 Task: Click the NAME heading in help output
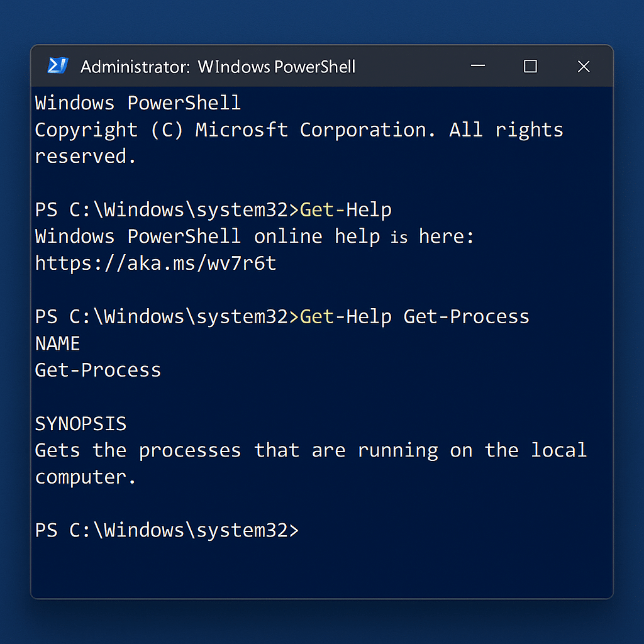tap(57, 343)
